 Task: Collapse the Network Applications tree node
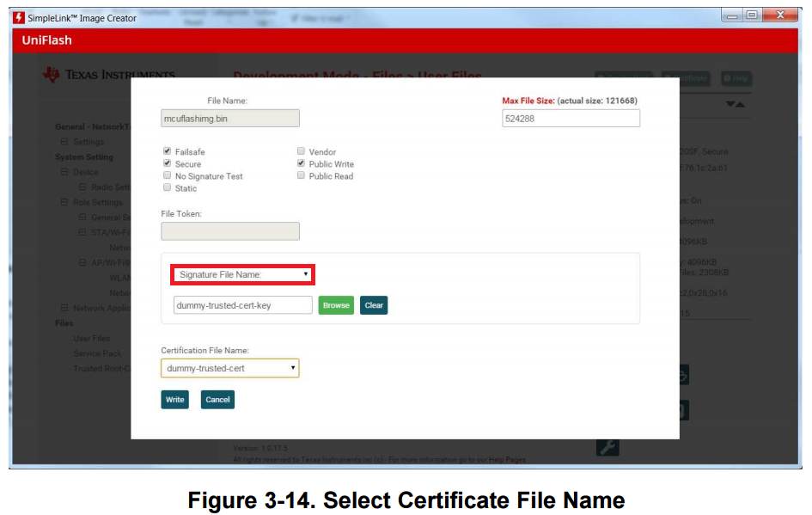(64, 309)
